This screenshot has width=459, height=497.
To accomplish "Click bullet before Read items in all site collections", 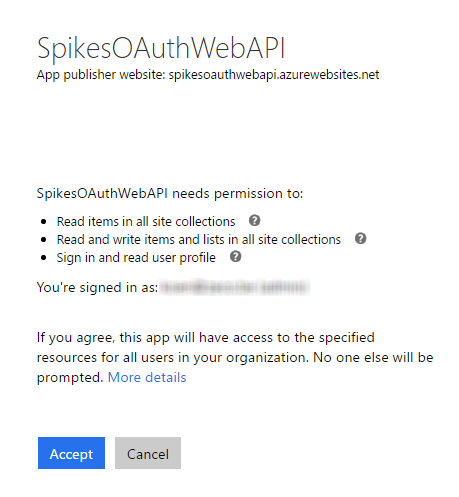I will (x=43, y=222).
